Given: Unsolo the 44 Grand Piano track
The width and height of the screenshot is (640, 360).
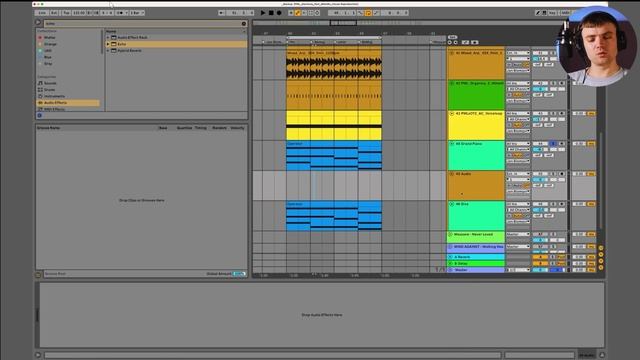Looking at the screenshot, I should (553, 143).
